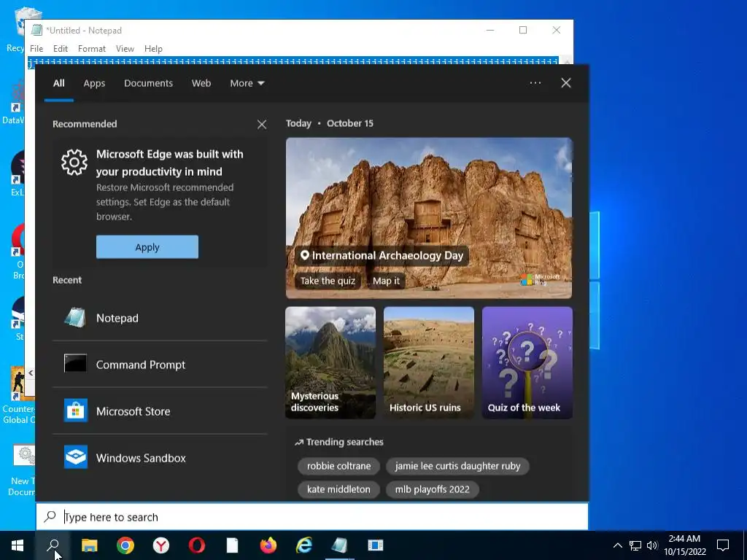Launch Google Chrome from the taskbar
This screenshot has width=747, height=560.
click(x=125, y=545)
